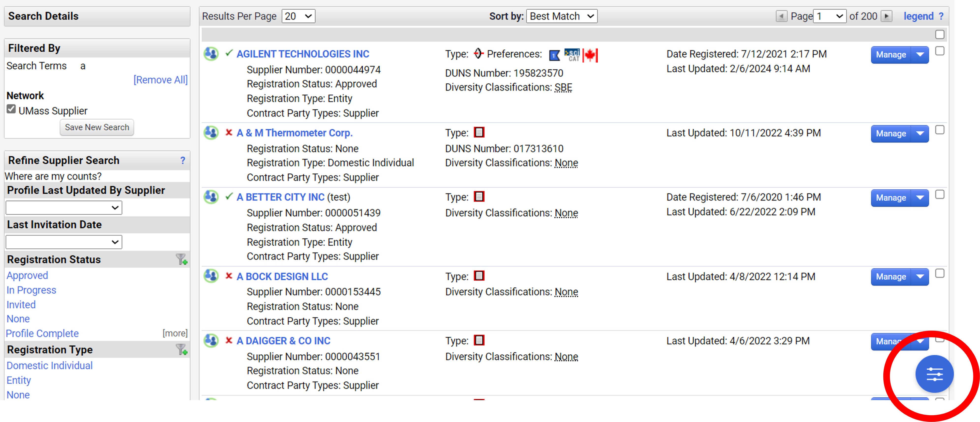Go to previous results page arrow
Viewport: 980px width, 422px height.
pyautogui.click(x=781, y=16)
